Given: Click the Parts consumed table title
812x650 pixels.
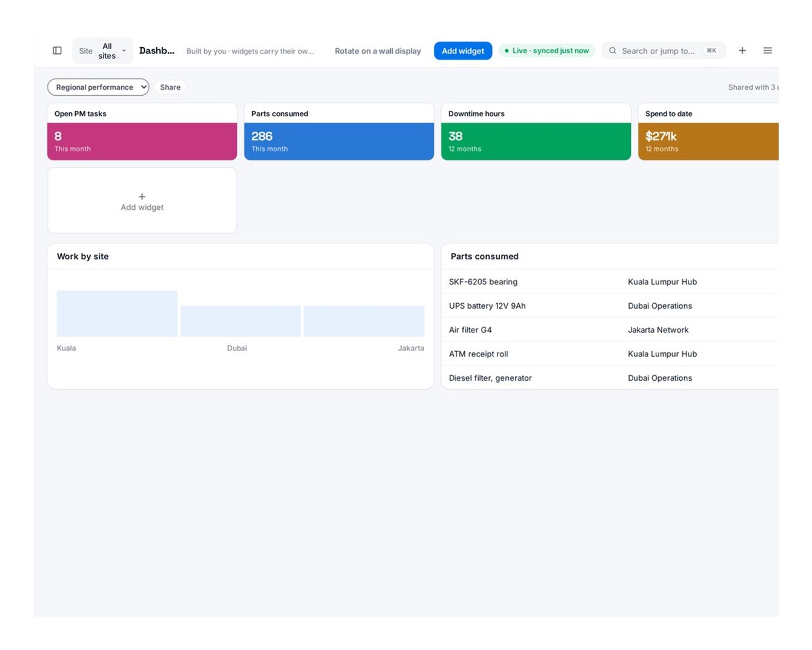Looking at the screenshot, I should click(x=485, y=256).
